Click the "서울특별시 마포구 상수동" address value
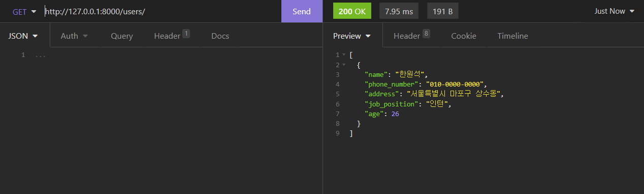Viewport: 644px width, 194px height. click(454, 94)
